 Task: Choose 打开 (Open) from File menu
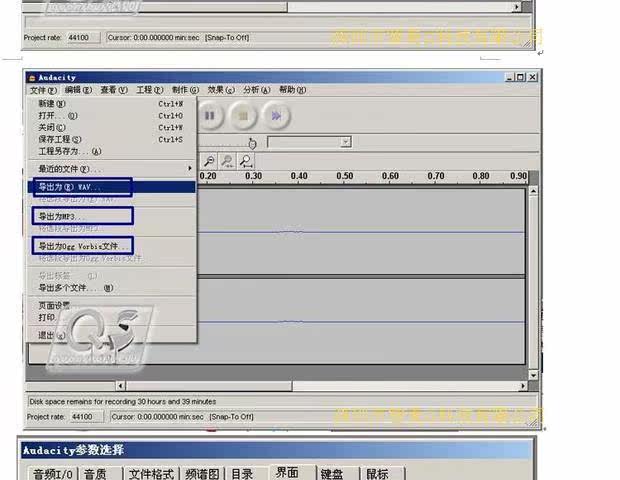pyautogui.click(x=112, y=116)
